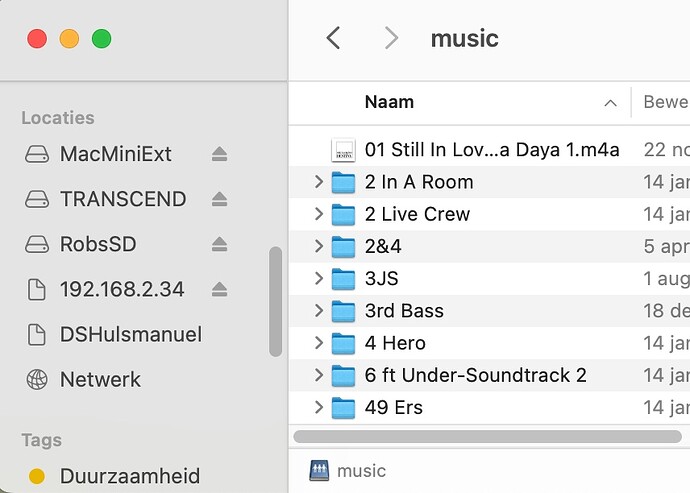Select file 01 Still In Lov...a Daya 1.m4a
The image size is (690, 493).
(492, 150)
